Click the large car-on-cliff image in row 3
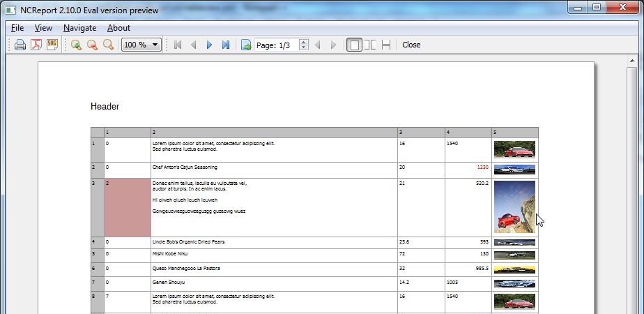The image size is (644, 314). click(x=514, y=207)
